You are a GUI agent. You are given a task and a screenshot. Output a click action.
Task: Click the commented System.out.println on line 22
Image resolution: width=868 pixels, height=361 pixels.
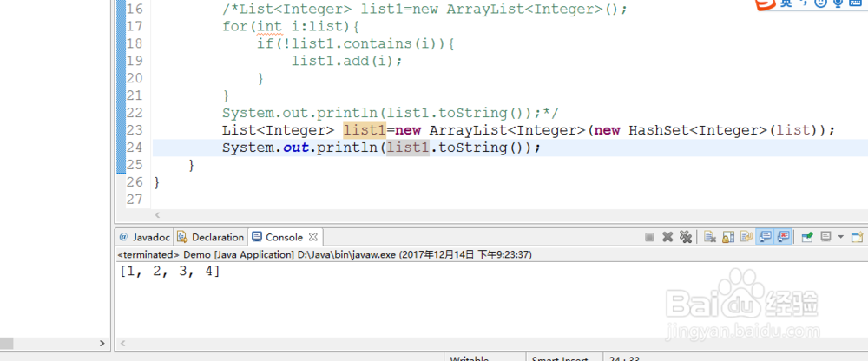tap(391, 113)
